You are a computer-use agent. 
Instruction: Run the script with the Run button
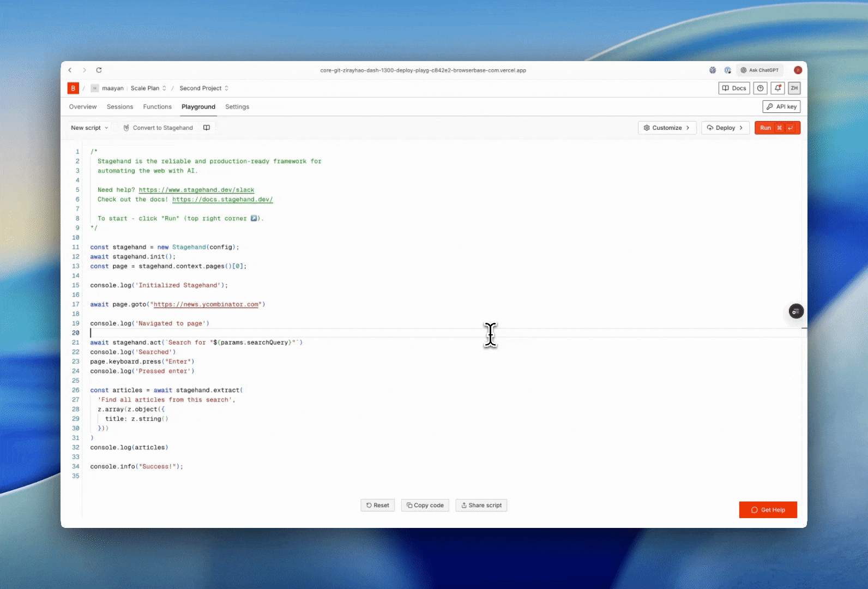[777, 128]
